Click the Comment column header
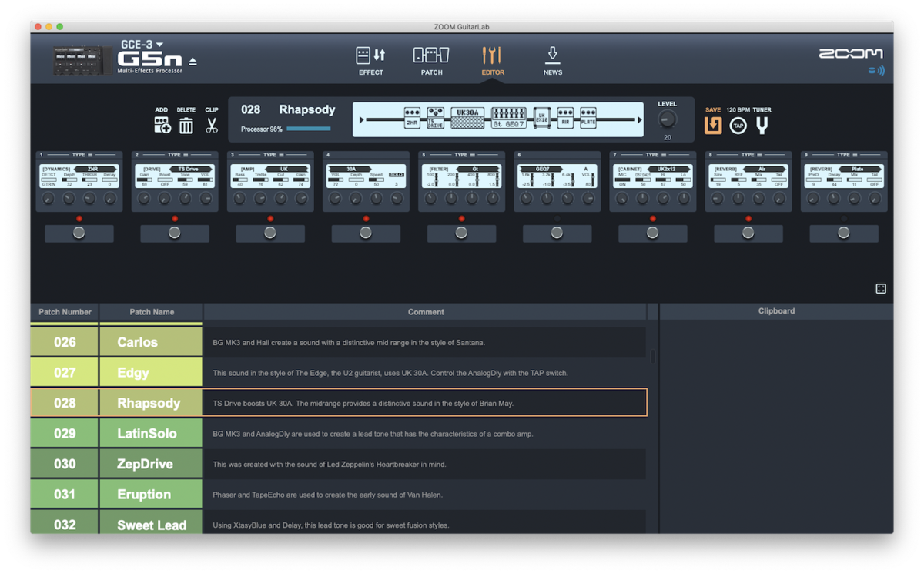Image resolution: width=924 pixels, height=574 pixels. click(x=426, y=312)
